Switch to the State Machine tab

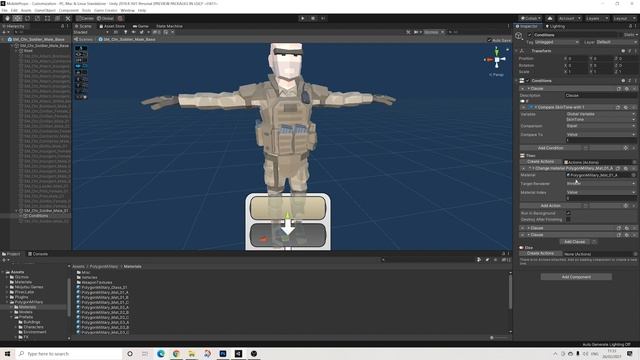(x=169, y=26)
